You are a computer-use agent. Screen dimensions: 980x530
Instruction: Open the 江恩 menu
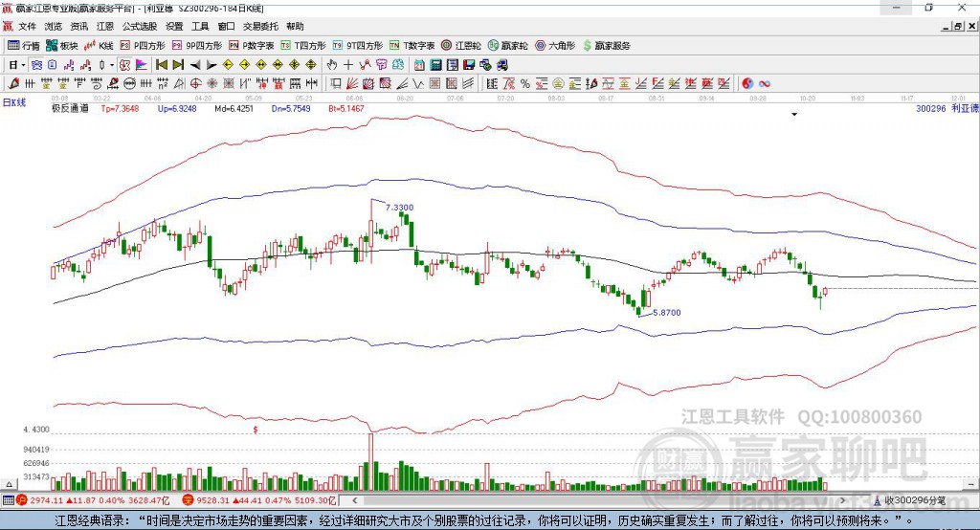pos(105,26)
